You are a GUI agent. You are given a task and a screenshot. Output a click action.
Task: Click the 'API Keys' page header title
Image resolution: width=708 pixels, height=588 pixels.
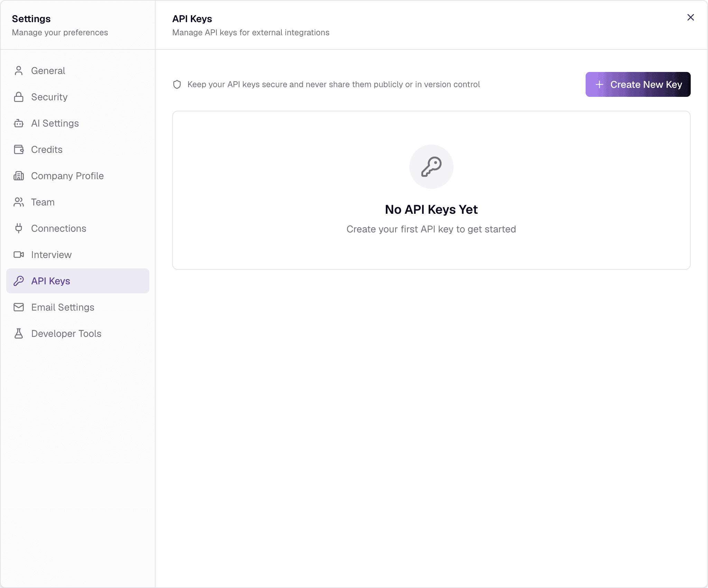[192, 19]
